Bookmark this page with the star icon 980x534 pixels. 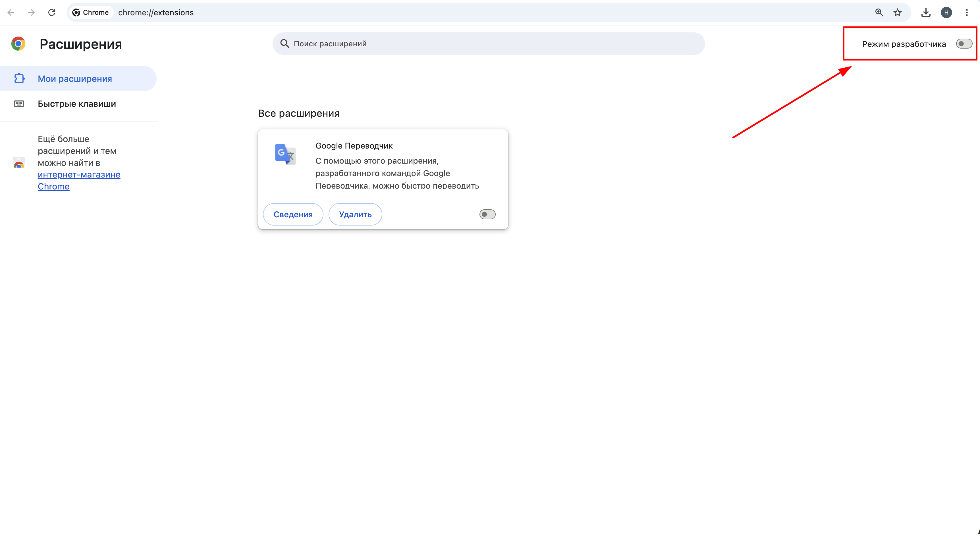(x=898, y=12)
